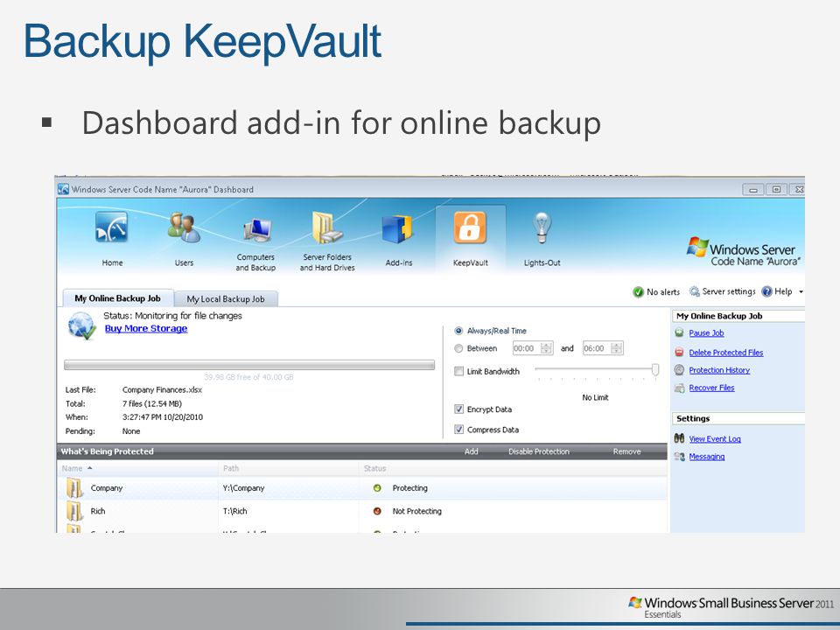Click the Dashboard title bar app icon
Viewport: 840px width, 630px height.
[64, 189]
